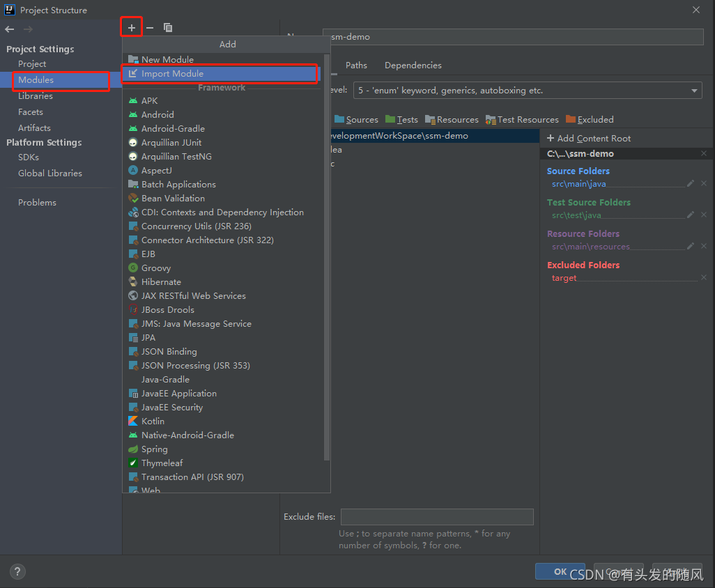715x588 pixels.
Task: Edit the src\main\java source folder properties
Action: click(691, 183)
